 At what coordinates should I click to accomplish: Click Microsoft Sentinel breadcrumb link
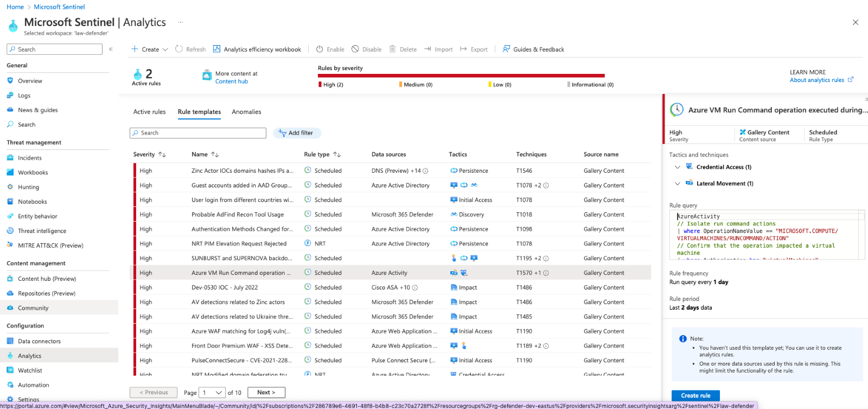tap(59, 7)
